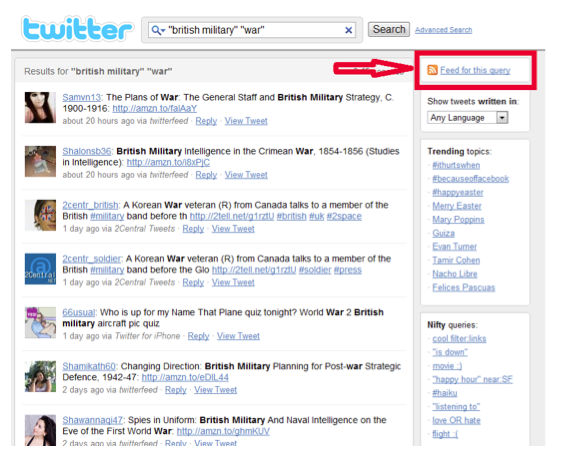Click Reply on 66usual's tweet
The height and width of the screenshot is (465, 565).
pyautogui.click(x=198, y=336)
